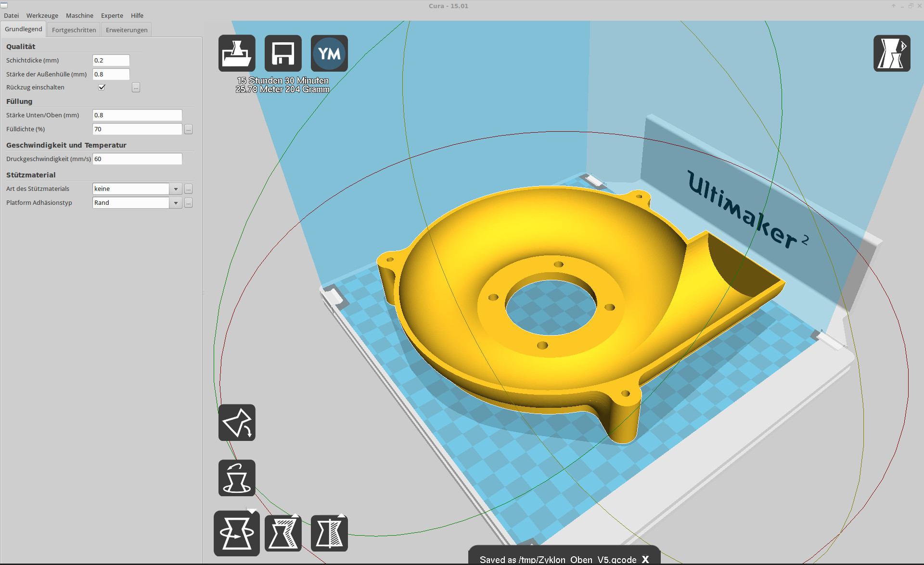This screenshot has height=565, width=924.
Task: Expand the Art des Stützmaterials dropdown
Action: click(176, 189)
